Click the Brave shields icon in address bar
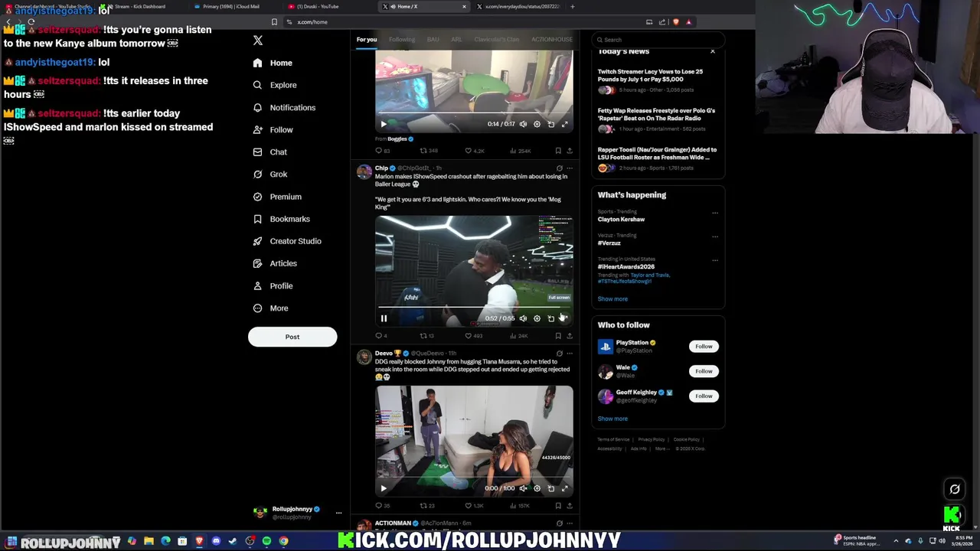Viewport: 980px width, 551px height. (675, 22)
